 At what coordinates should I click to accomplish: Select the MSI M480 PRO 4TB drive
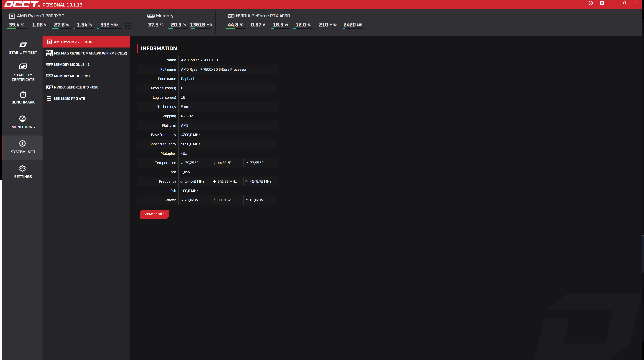click(86, 98)
